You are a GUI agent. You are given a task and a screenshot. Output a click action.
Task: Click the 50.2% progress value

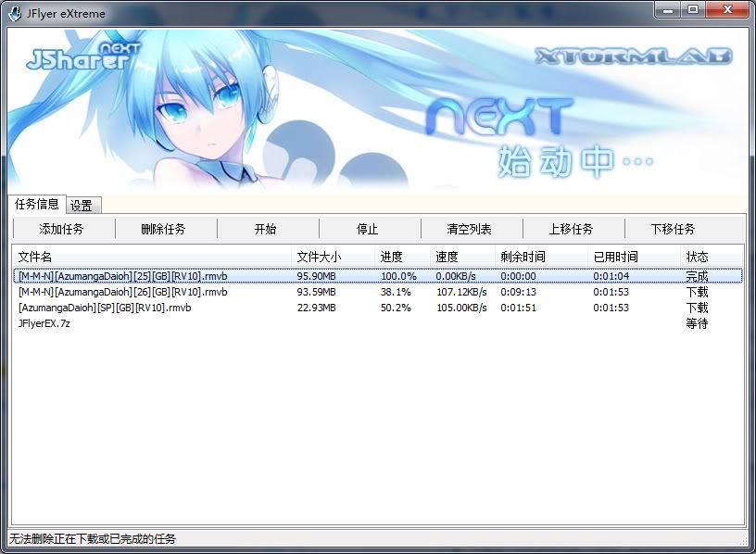pyautogui.click(x=396, y=308)
